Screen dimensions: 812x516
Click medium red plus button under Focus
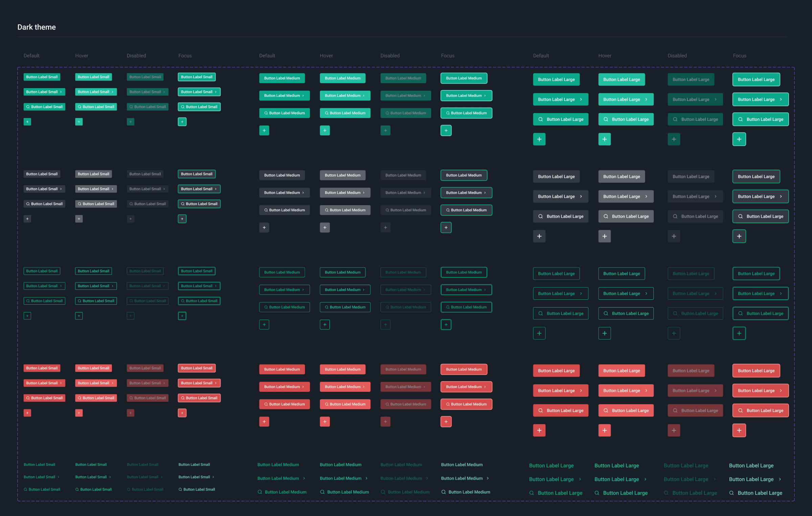click(446, 422)
